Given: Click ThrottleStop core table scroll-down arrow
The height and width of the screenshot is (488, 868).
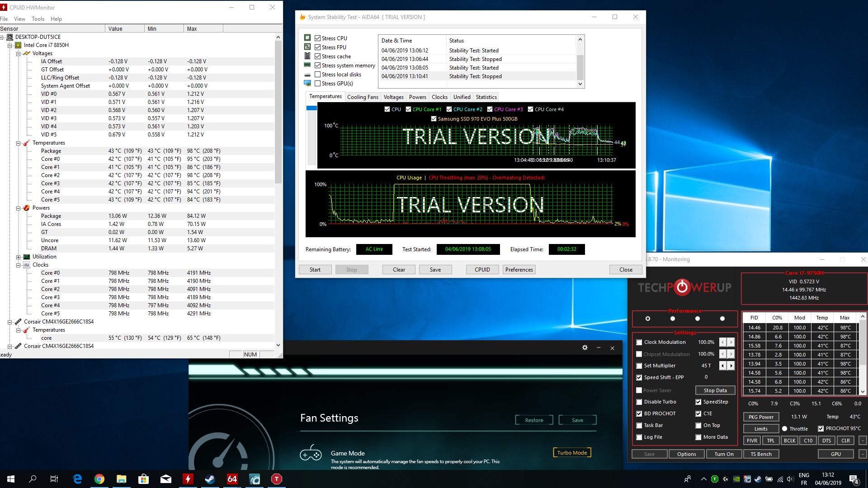Looking at the screenshot, I should click(x=863, y=392).
